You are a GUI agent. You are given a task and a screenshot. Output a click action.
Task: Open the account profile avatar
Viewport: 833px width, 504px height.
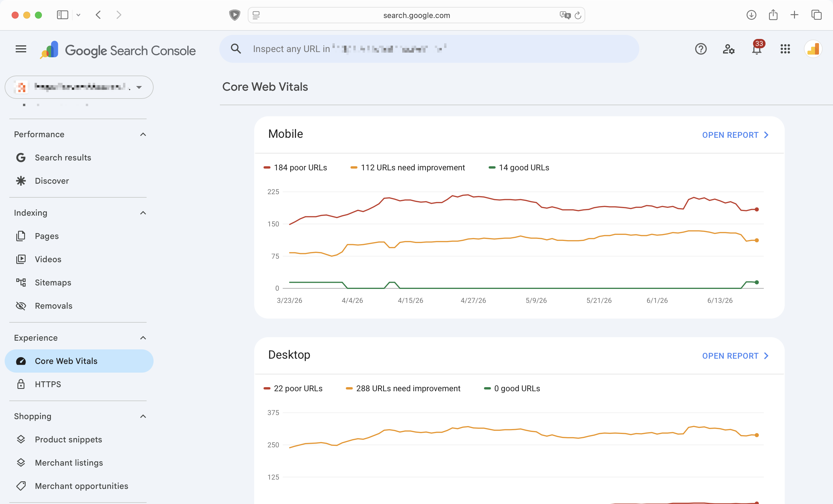click(813, 49)
